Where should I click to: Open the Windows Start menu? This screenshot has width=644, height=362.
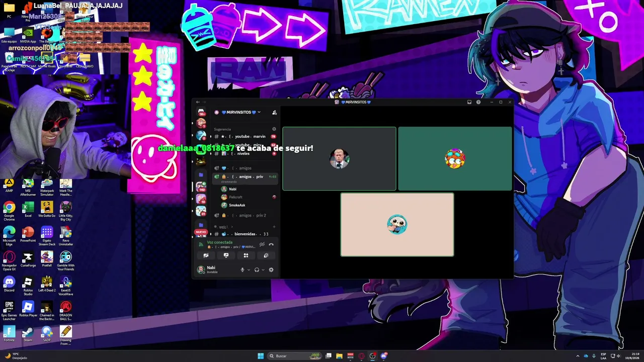pos(261,356)
